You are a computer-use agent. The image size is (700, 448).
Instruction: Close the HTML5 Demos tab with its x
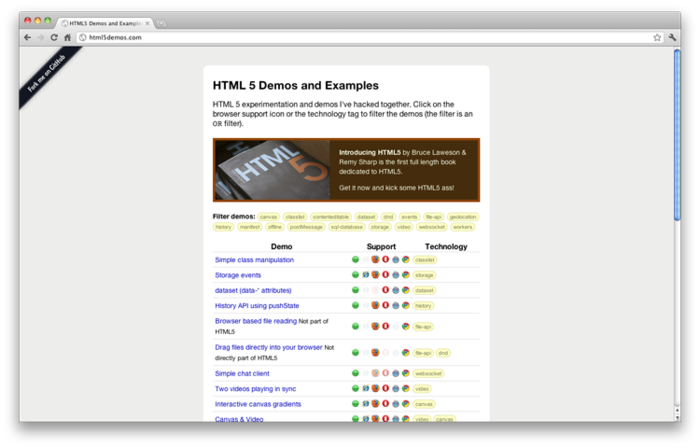(x=147, y=23)
